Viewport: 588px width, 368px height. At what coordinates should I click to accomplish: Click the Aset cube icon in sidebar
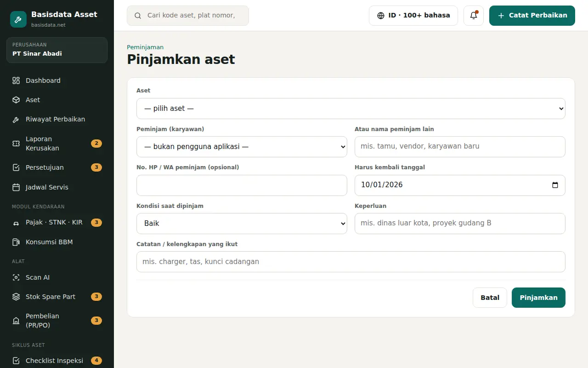16,100
